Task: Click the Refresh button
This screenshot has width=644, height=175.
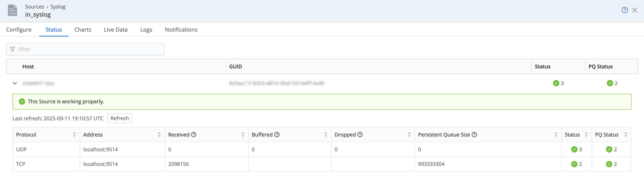Action: 119,118
